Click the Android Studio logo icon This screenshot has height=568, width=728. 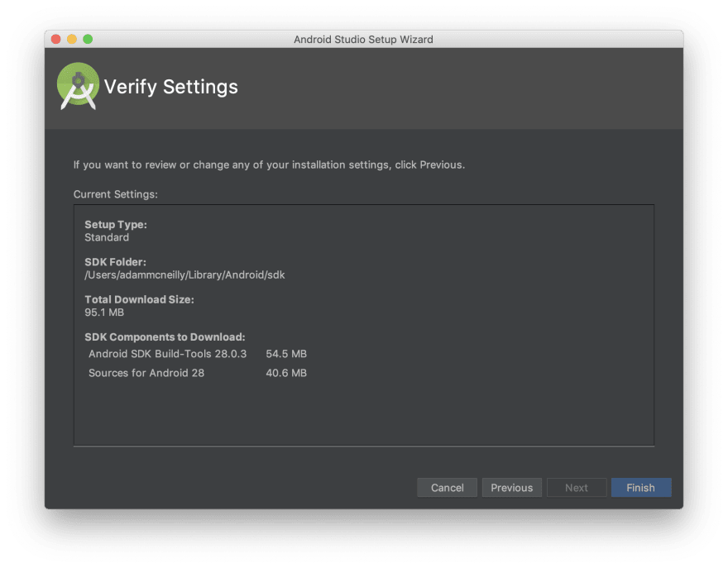click(x=78, y=86)
